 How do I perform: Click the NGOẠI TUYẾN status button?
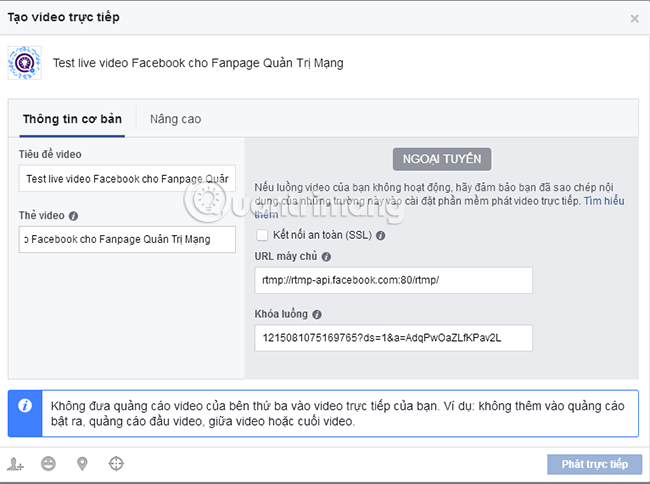click(x=442, y=159)
